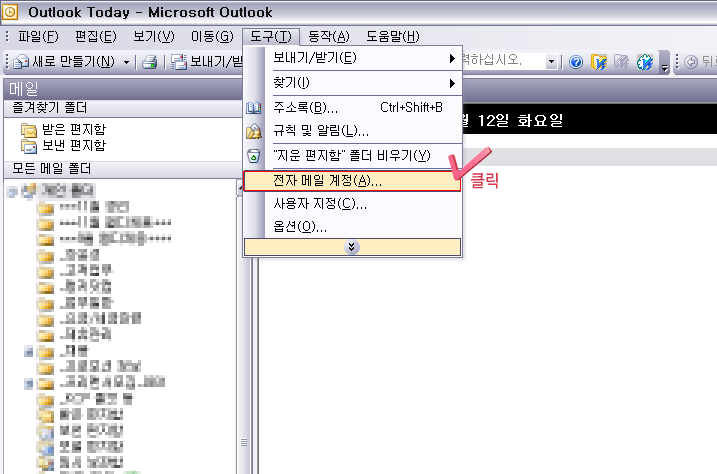Screen dimensions: 717x474
Task: Expand full Tools menu with double chevron
Action: pos(352,247)
